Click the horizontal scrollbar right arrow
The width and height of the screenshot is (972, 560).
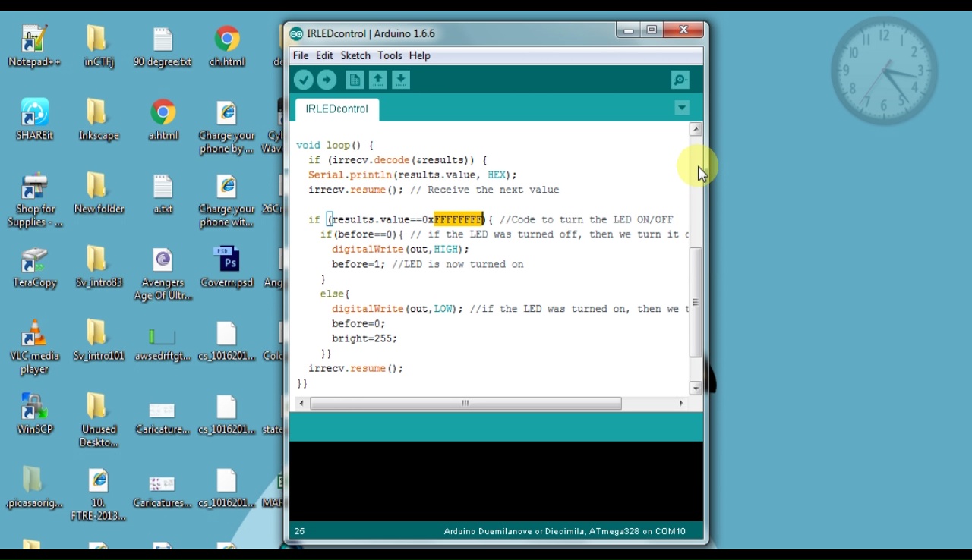coord(681,404)
